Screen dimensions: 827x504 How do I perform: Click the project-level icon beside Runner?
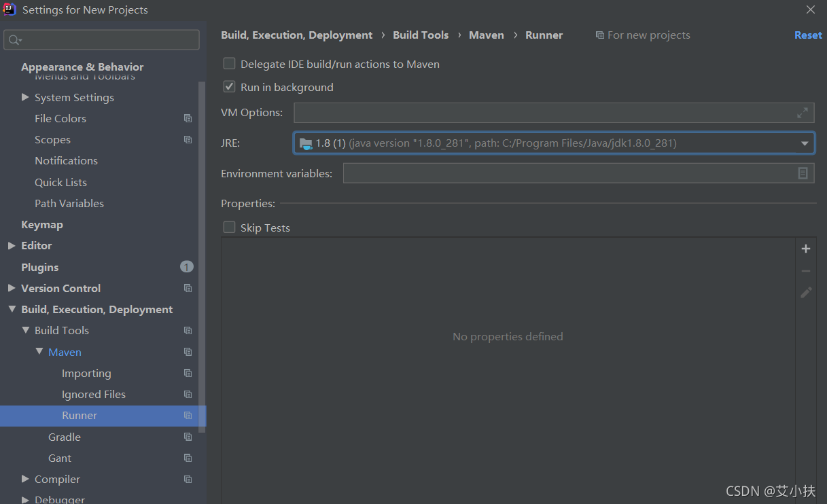pos(188,415)
